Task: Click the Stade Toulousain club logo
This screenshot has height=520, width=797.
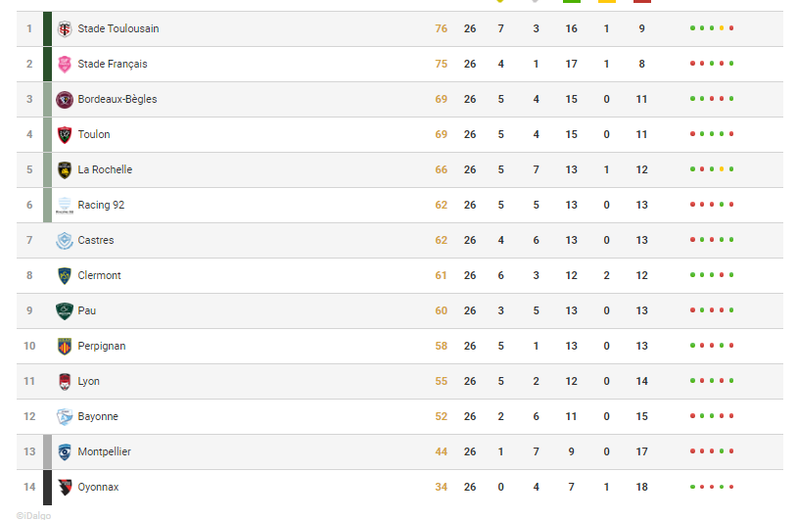Action: click(x=65, y=29)
